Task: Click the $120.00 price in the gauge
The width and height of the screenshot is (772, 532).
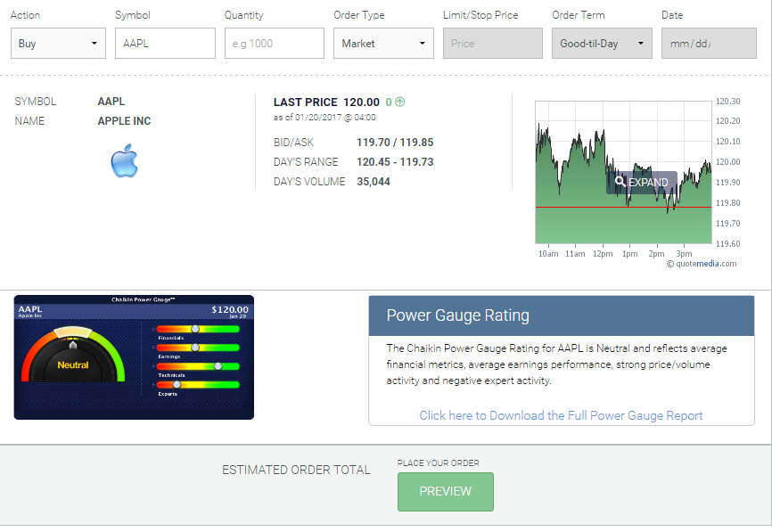Action: point(230,309)
